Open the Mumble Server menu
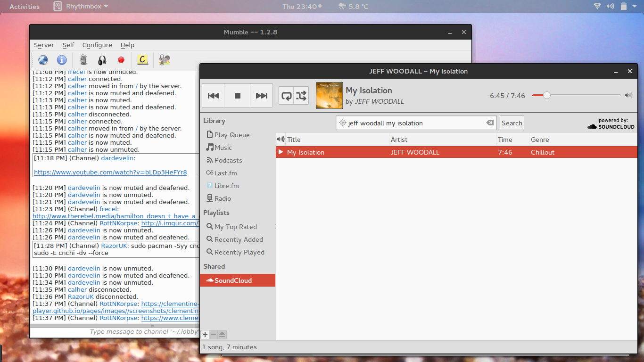 44,45
